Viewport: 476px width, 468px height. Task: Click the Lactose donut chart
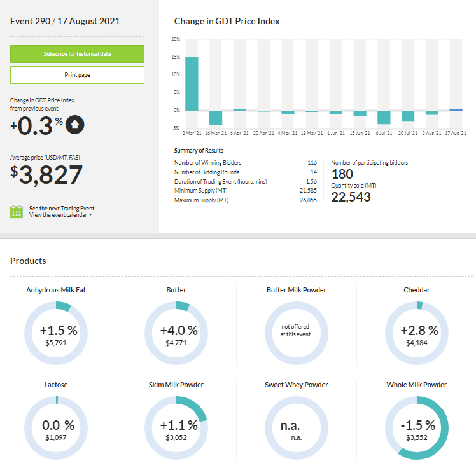(56, 428)
